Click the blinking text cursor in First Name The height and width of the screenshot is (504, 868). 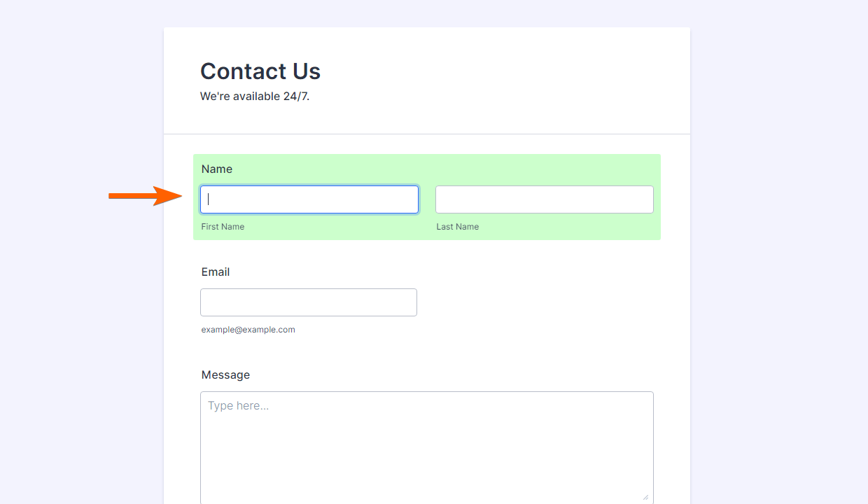[209, 199]
